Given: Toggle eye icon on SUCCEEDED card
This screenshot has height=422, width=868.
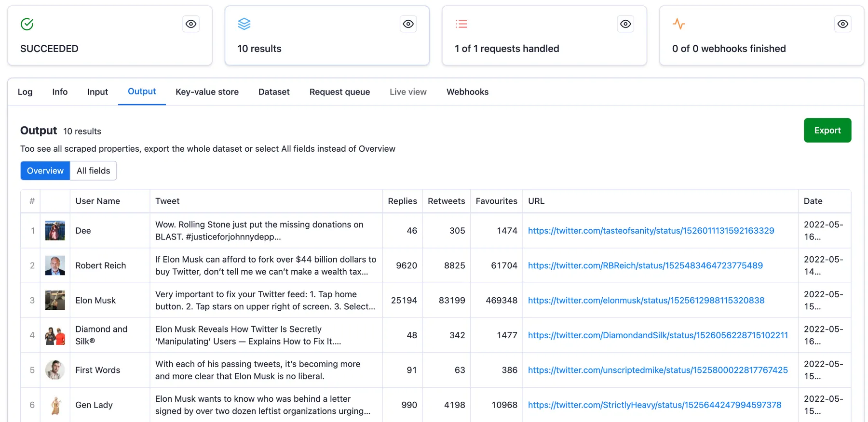Looking at the screenshot, I should (x=191, y=24).
